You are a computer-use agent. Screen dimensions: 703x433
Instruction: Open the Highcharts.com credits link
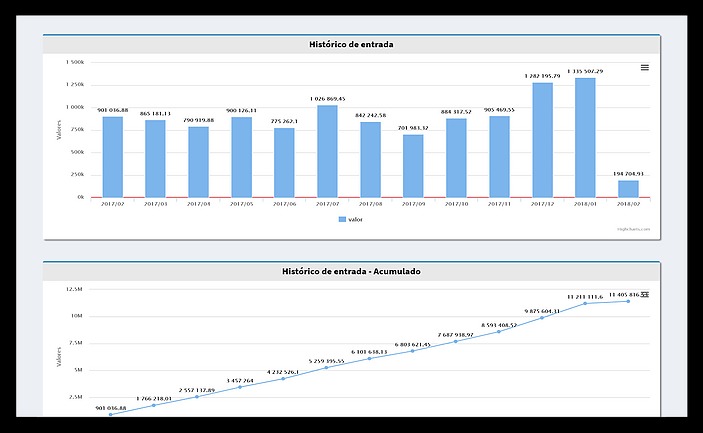tap(634, 230)
